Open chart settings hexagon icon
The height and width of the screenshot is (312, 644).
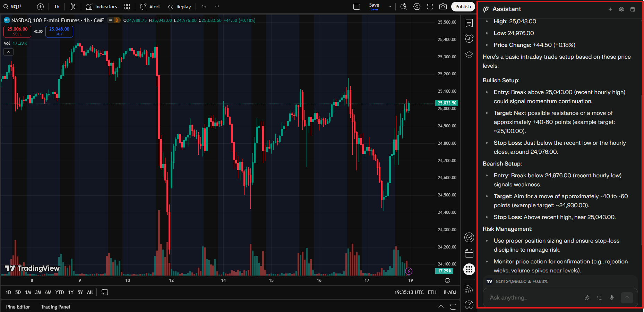point(417,7)
